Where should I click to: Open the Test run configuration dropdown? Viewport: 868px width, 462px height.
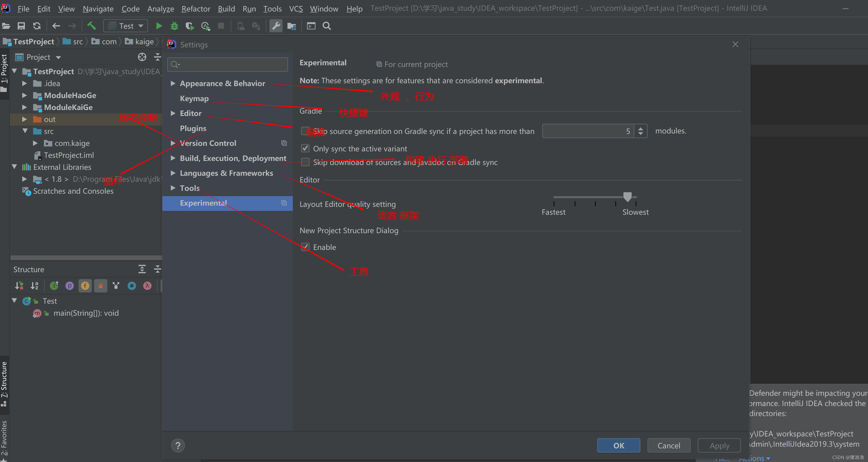(x=125, y=26)
